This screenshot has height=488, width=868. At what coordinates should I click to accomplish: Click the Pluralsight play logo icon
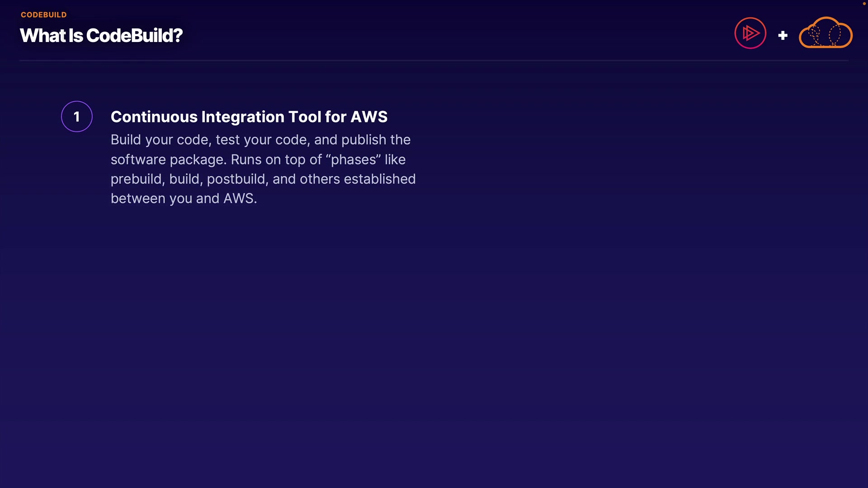750,33
